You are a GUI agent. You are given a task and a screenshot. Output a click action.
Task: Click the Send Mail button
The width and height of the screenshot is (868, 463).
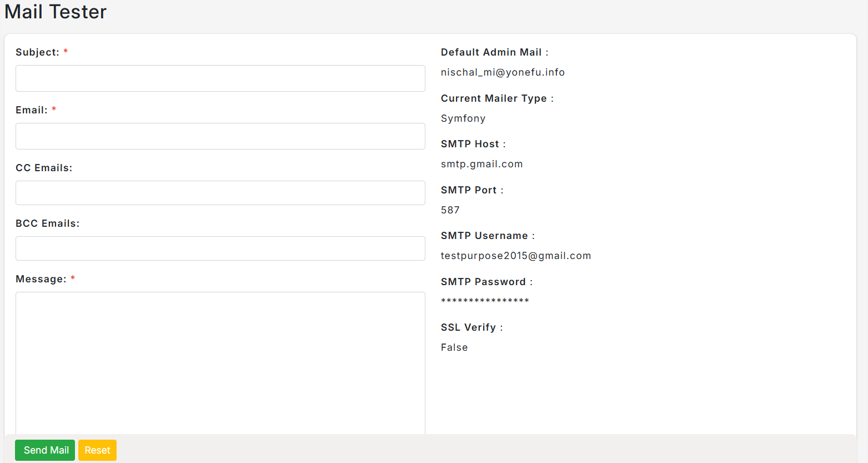[x=46, y=450]
